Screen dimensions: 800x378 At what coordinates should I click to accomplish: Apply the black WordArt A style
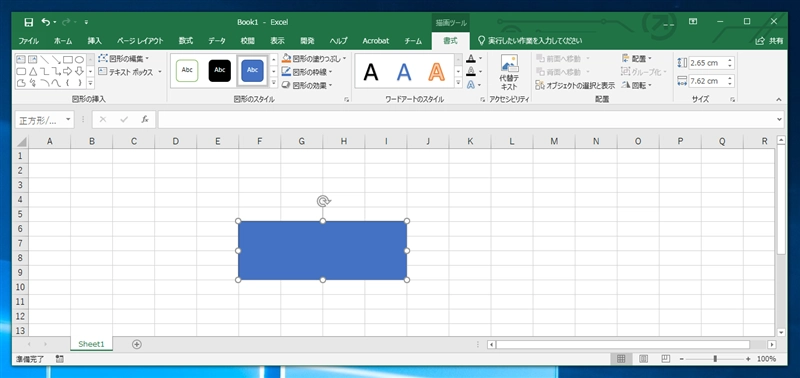[371, 72]
